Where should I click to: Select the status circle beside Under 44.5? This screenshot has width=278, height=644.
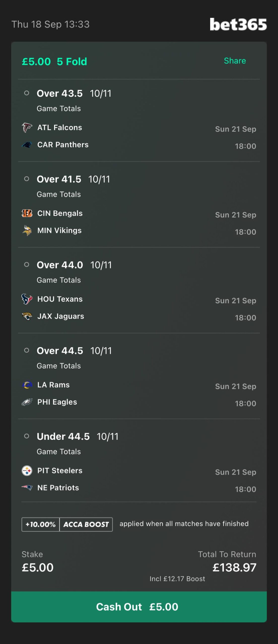[x=26, y=436]
